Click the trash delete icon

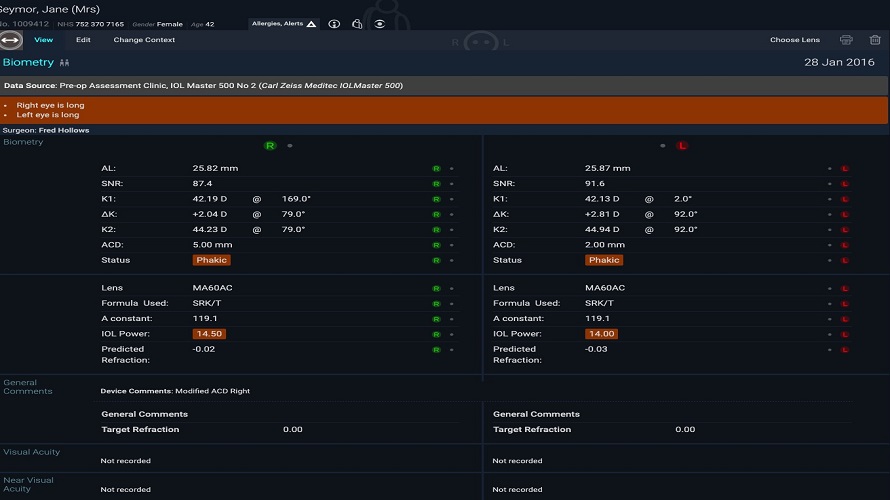pyautogui.click(x=875, y=40)
